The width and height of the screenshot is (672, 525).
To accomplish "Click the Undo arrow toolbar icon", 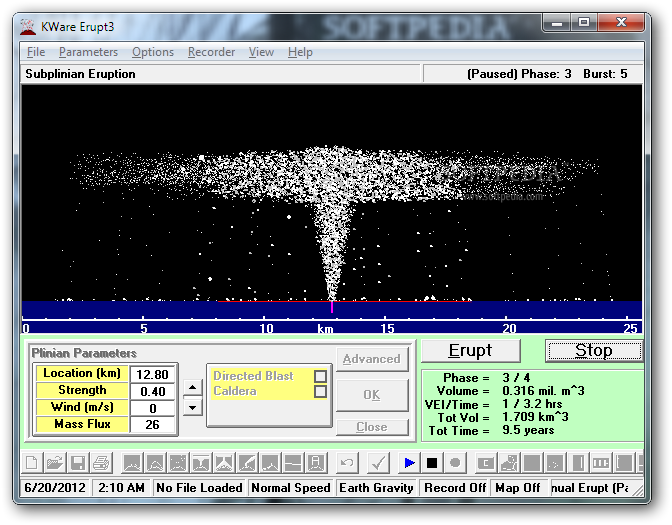I will (347, 463).
